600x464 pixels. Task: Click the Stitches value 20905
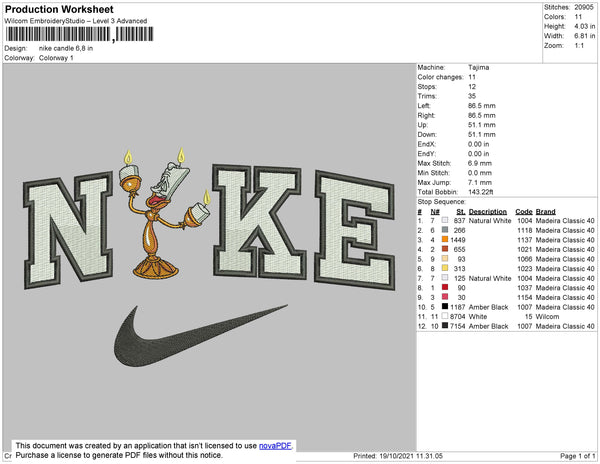584,7
